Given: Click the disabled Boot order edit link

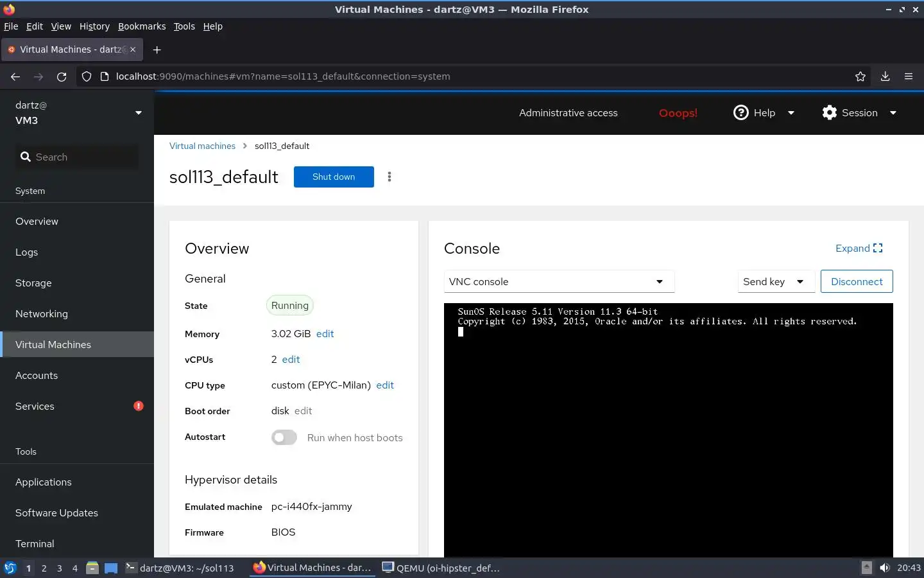Looking at the screenshot, I should [303, 411].
